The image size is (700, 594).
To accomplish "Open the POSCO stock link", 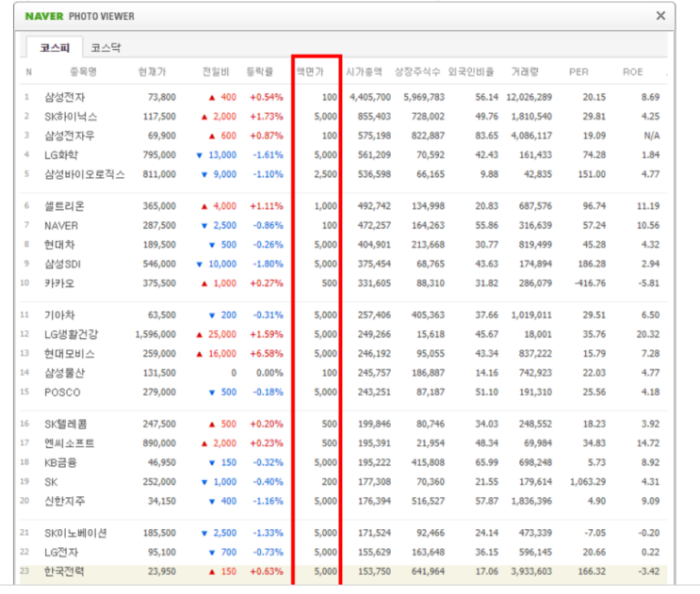I will [x=62, y=393].
